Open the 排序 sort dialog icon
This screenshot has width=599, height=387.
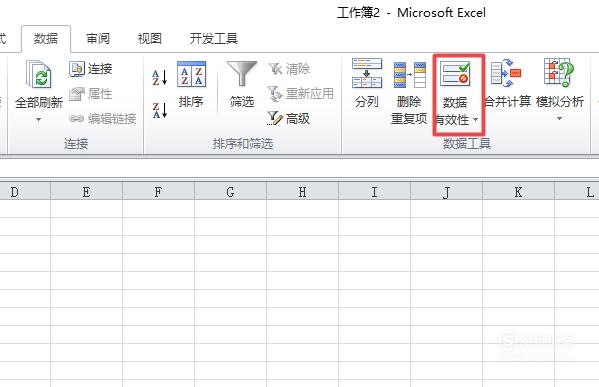pyautogui.click(x=191, y=74)
